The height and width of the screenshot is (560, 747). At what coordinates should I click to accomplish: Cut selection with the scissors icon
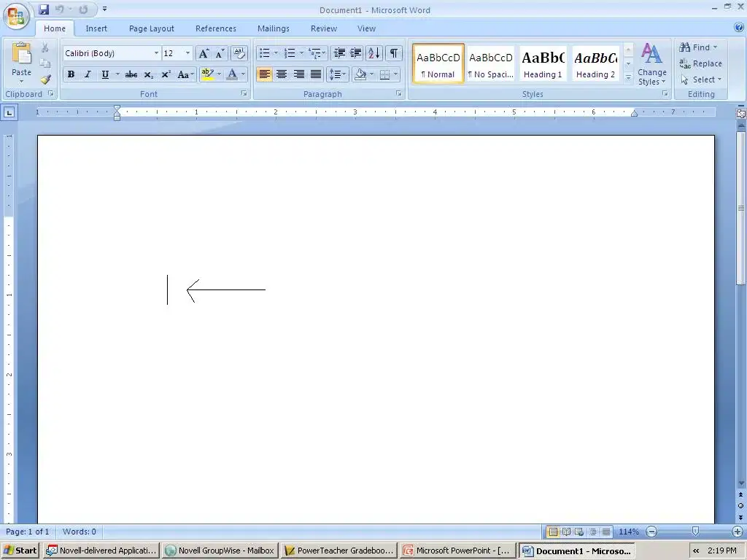tap(44, 47)
